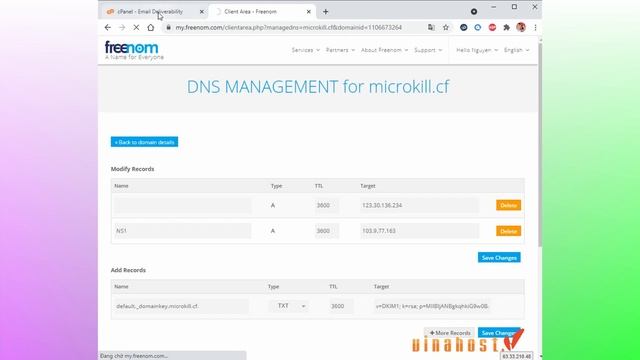Viewport: 640px width, 360px height.
Task: Go back with the browser back arrow
Action: click(x=108, y=27)
